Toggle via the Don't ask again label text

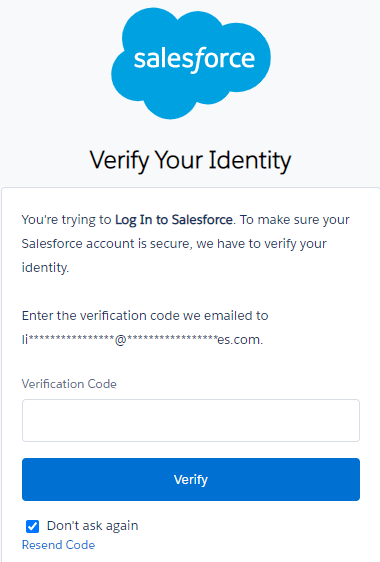92,526
